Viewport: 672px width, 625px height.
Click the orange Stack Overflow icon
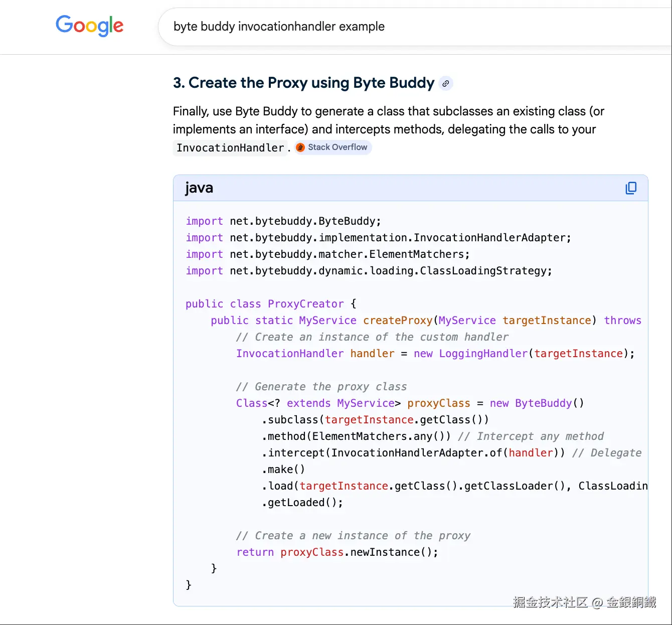tap(300, 147)
